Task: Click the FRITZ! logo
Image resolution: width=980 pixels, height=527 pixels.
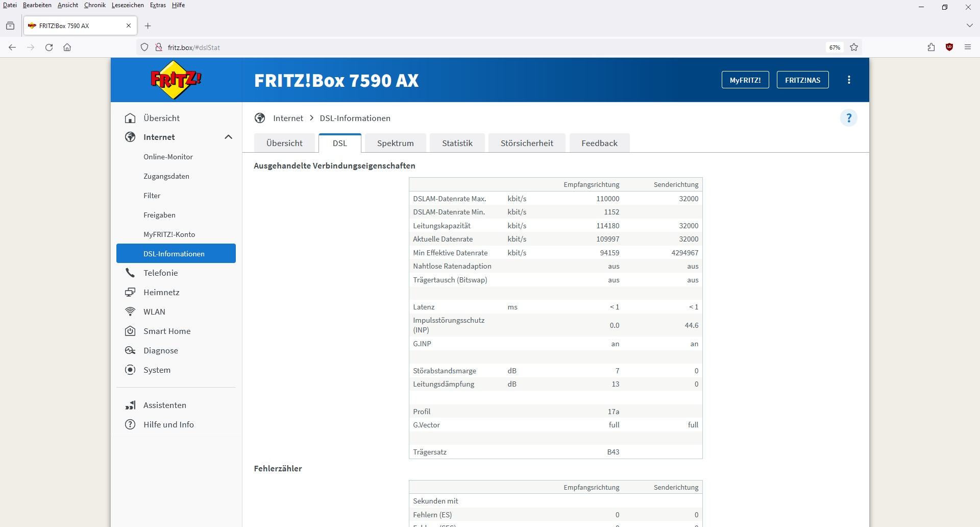Action: coord(176,80)
